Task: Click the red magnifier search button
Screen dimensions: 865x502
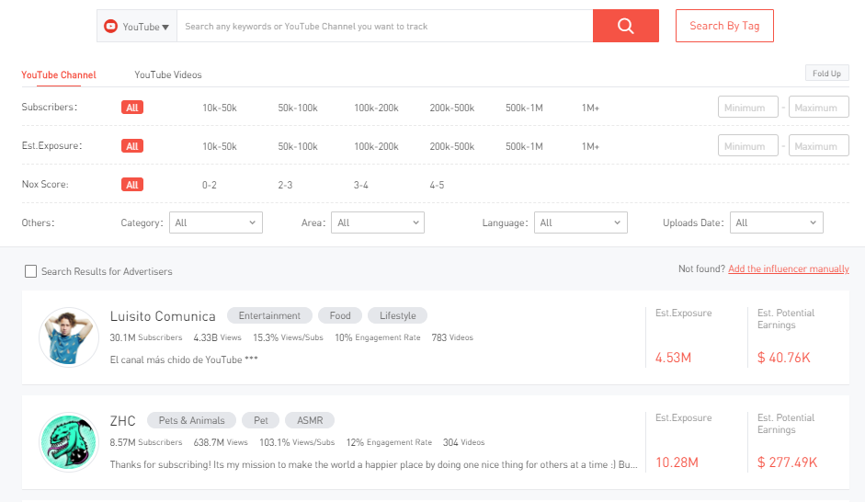Action: [626, 25]
